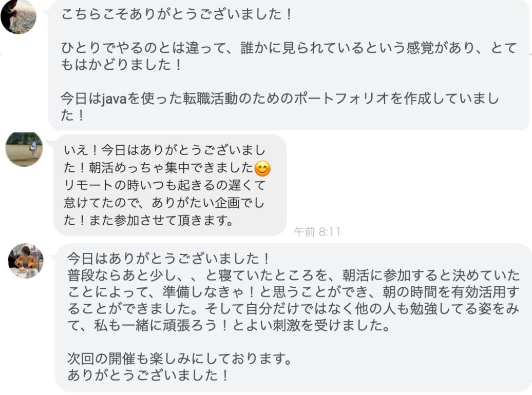532x395 pixels.
Task: Click the 午前 8:11 timestamp
Action: click(317, 232)
